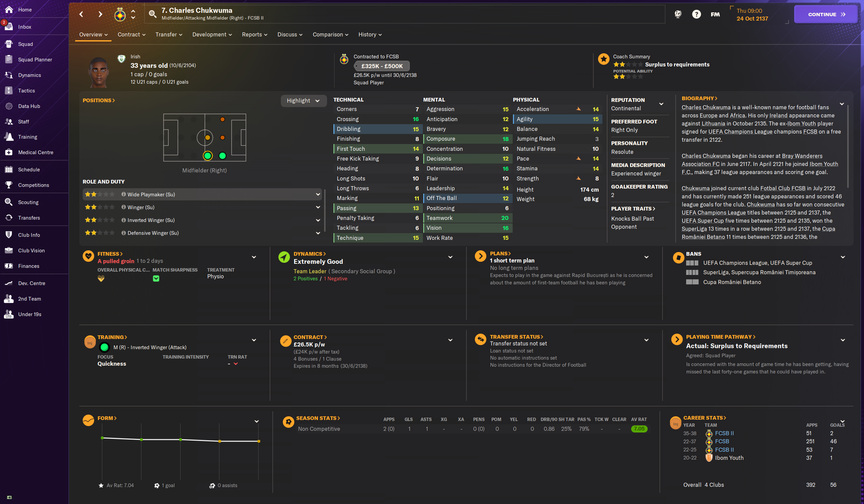Open the Transfers arrows icon
Screen dimensions: 864x504
coord(9,218)
